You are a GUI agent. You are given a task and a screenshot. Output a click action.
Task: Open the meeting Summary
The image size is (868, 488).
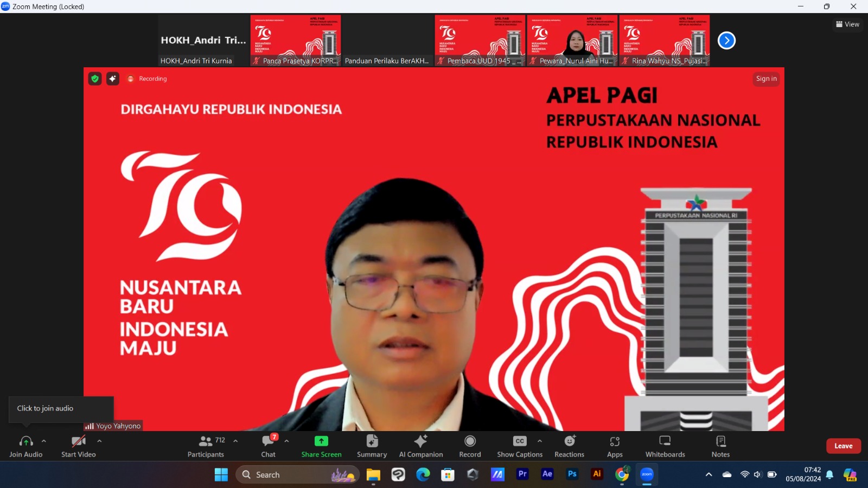[372, 446]
